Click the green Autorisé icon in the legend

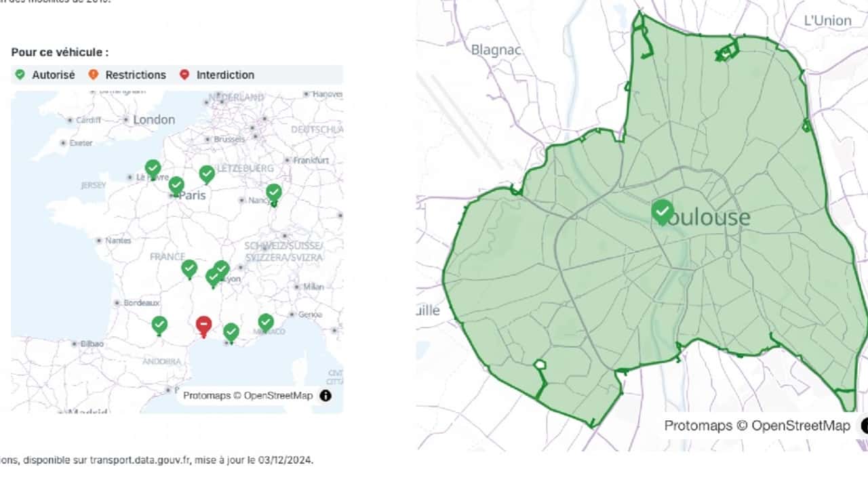20,75
